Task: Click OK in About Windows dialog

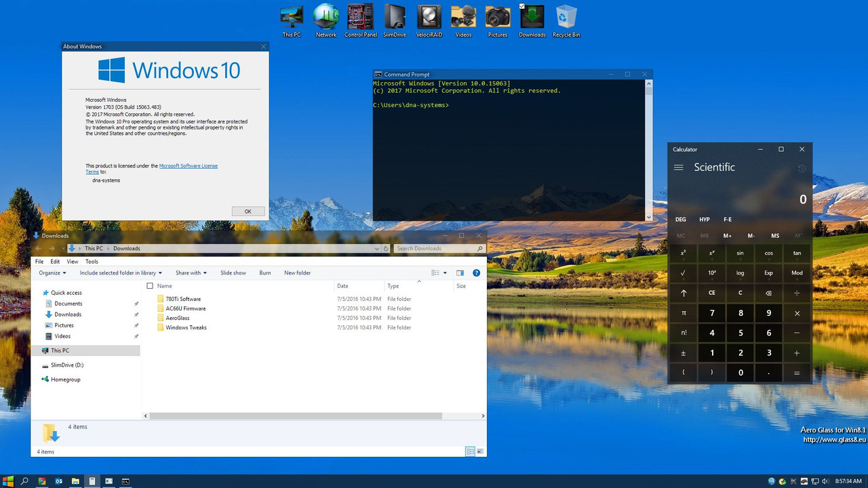Action: tap(248, 211)
